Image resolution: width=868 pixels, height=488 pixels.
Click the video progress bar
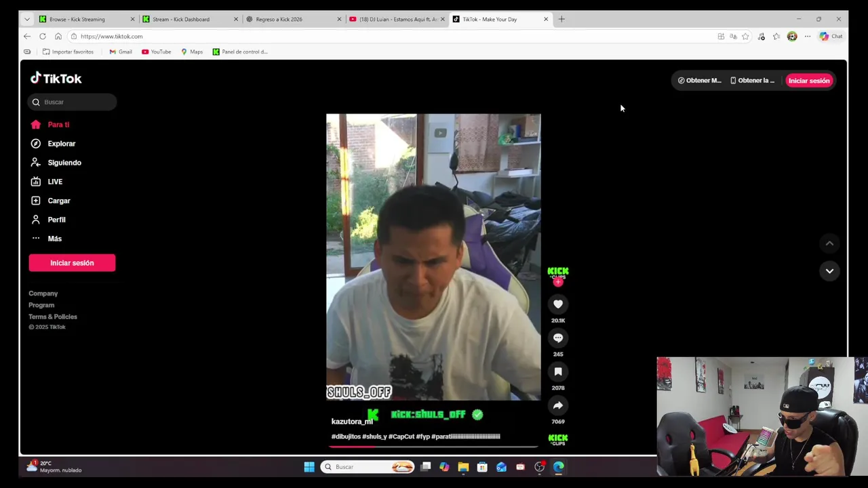tap(433, 446)
